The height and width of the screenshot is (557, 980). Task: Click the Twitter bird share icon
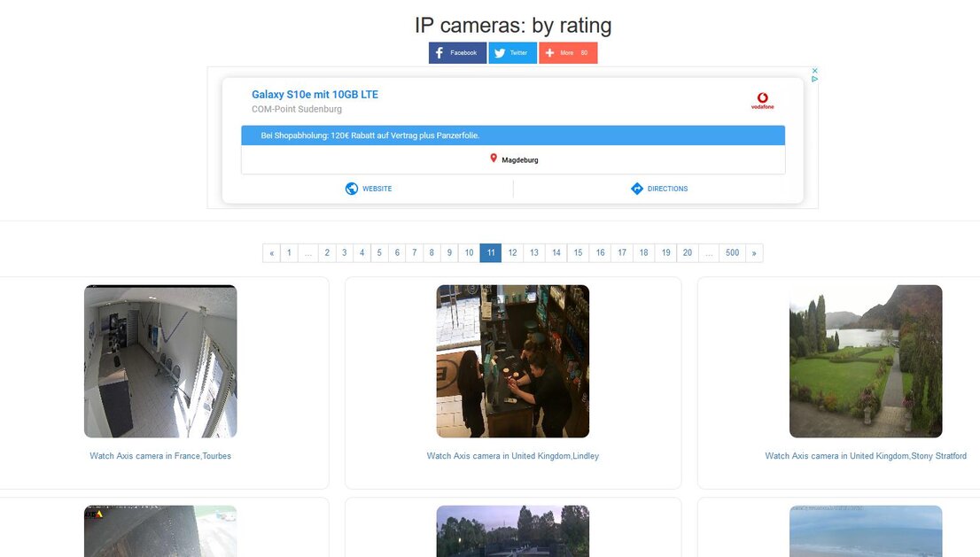click(497, 52)
